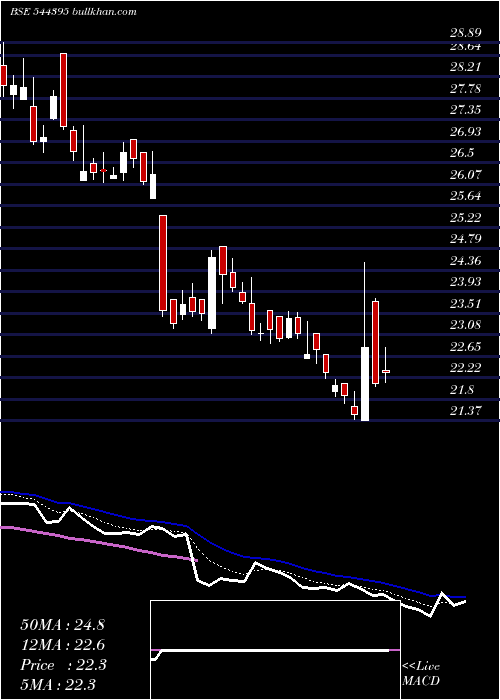Screen dimensions: 500x700
Task: Click the tall red candle near 28.64
Action: click(63, 90)
